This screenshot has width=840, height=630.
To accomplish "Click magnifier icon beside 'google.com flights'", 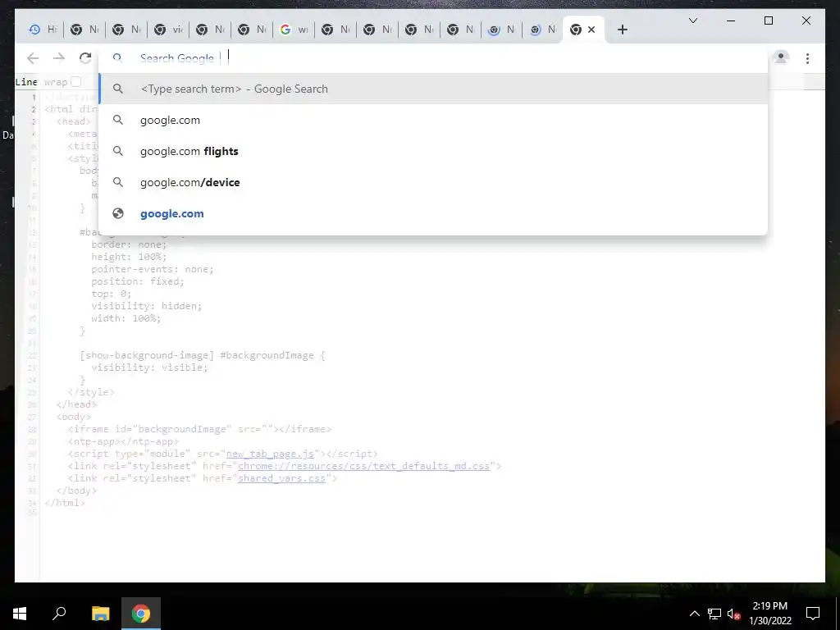I will (118, 151).
